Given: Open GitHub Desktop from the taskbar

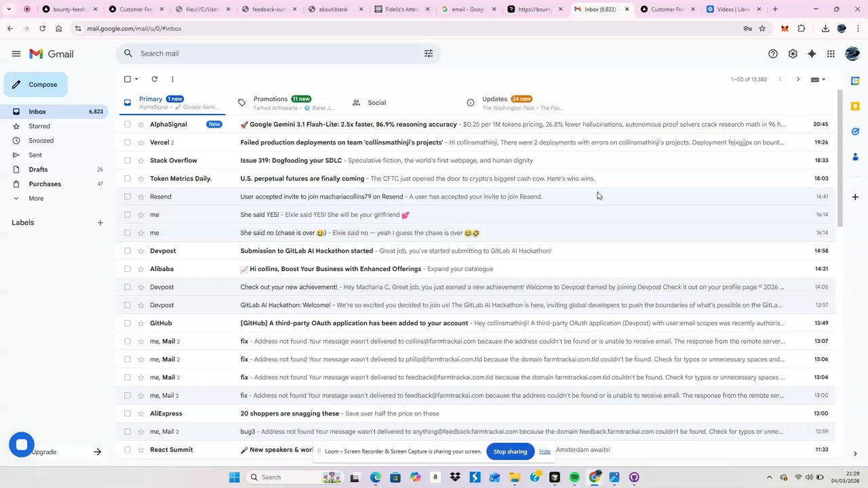Looking at the screenshot, I should pyautogui.click(x=634, y=477).
